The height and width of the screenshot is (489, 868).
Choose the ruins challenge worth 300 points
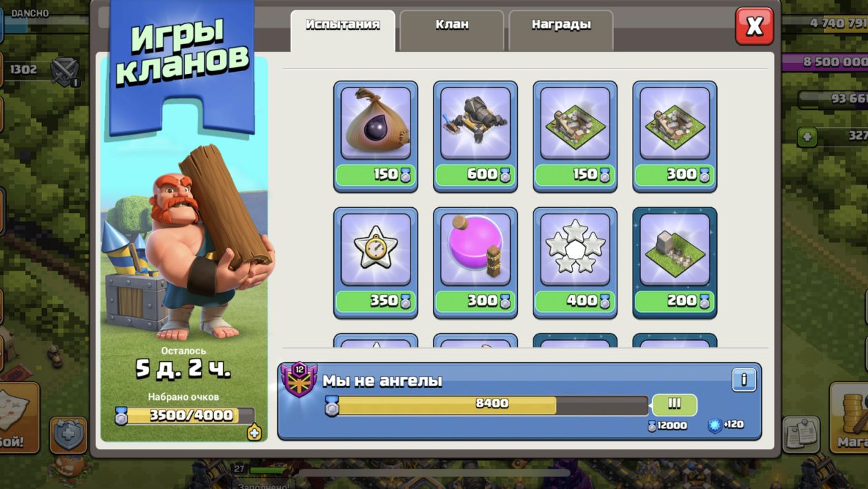tap(675, 136)
